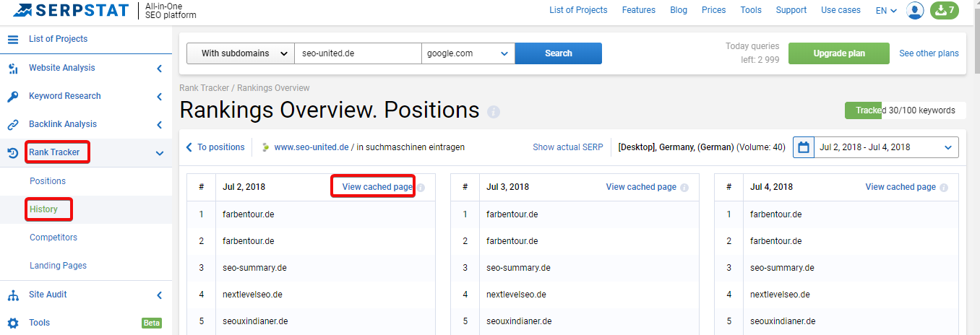View cached page for Jul 2, 2018
This screenshot has height=335, width=980.
[377, 187]
